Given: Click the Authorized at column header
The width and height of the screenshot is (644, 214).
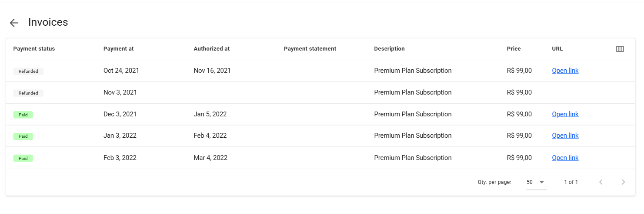Looking at the screenshot, I should click(x=211, y=49).
